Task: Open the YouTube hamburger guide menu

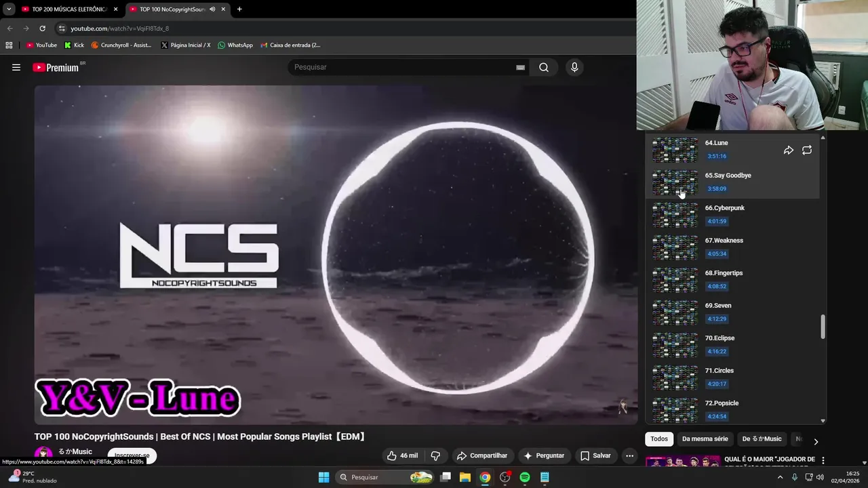Action: tap(16, 67)
